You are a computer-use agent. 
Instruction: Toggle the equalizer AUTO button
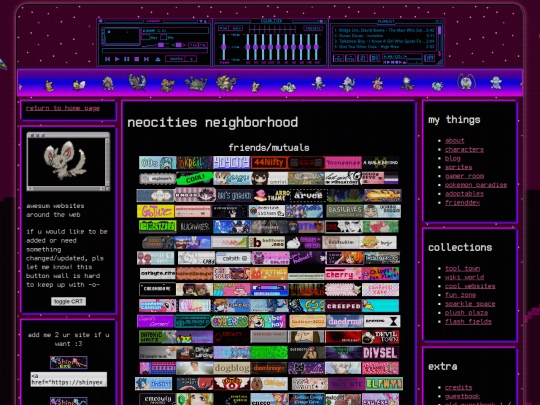[236, 28]
